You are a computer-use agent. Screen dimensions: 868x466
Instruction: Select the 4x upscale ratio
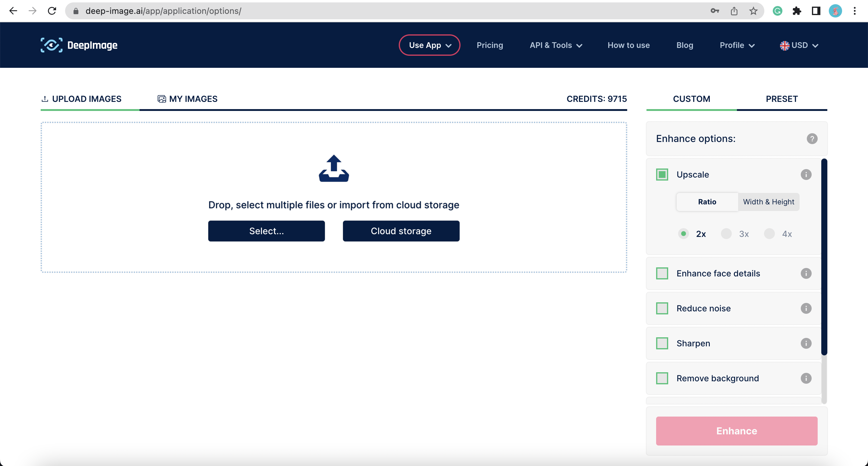(x=769, y=234)
